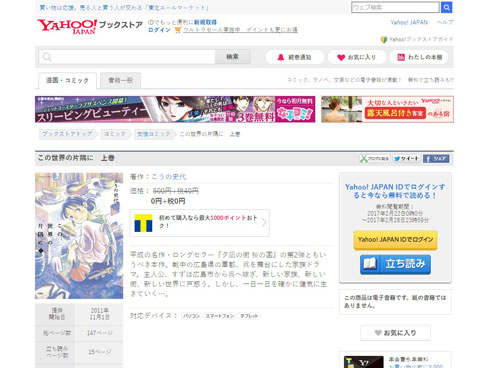Click the T-point 1000ポイント promotion box
The image size is (490, 368).
(x=200, y=223)
